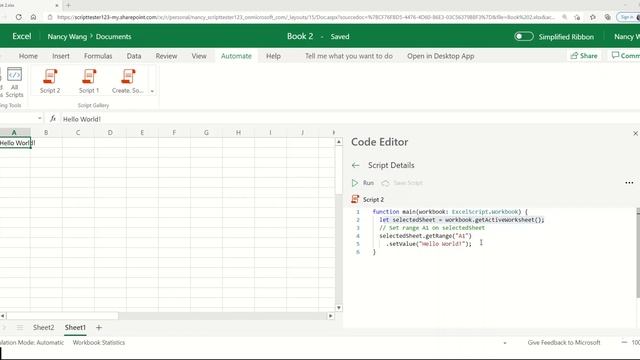Click the vertical scrollbar down arrow
This screenshot has height=360, width=640.
339,308
